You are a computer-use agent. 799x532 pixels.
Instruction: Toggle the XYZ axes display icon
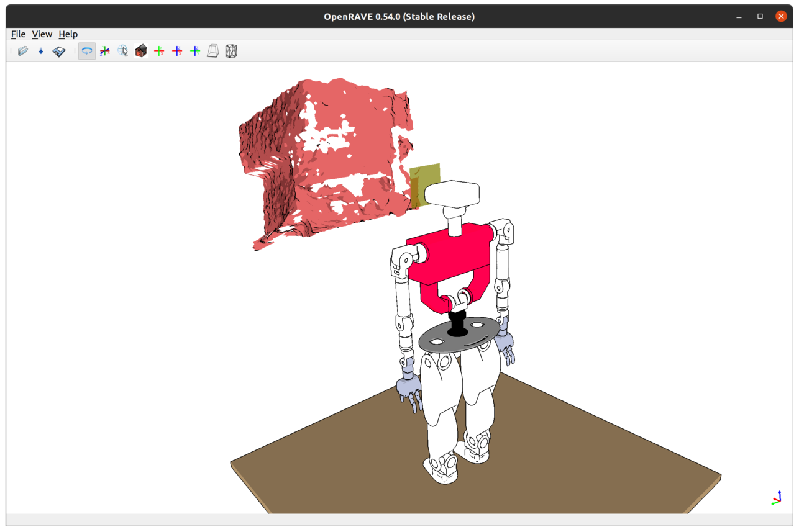(x=105, y=51)
